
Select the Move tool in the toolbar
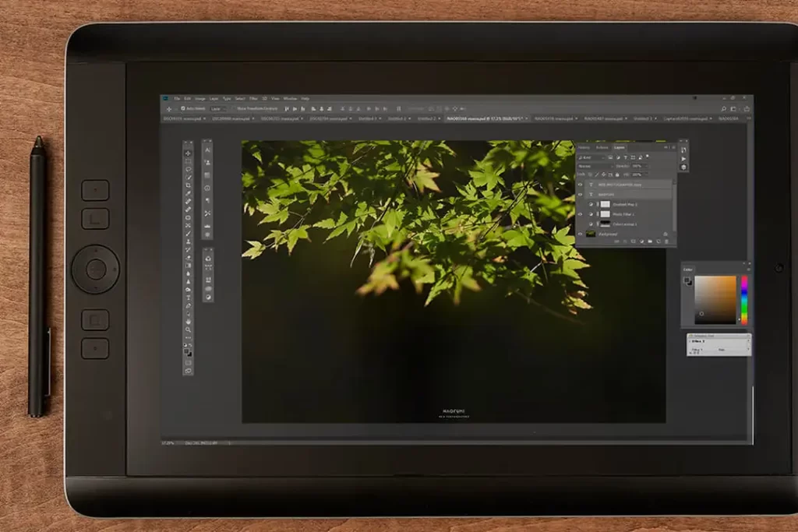click(x=188, y=153)
